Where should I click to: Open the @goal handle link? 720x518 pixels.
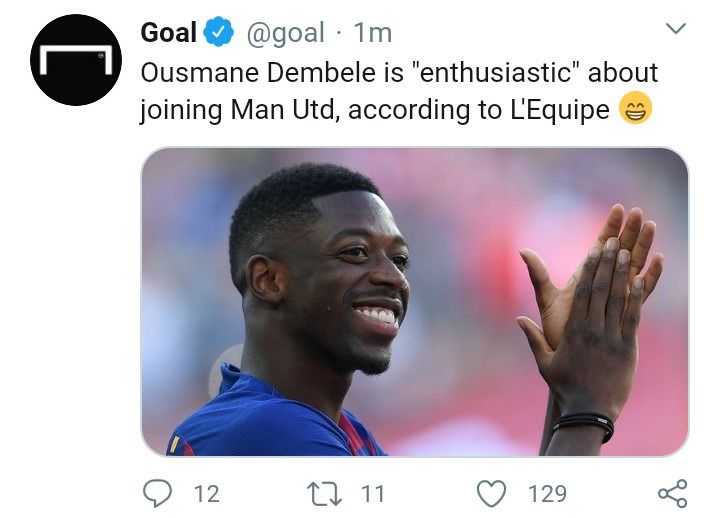click(x=285, y=33)
